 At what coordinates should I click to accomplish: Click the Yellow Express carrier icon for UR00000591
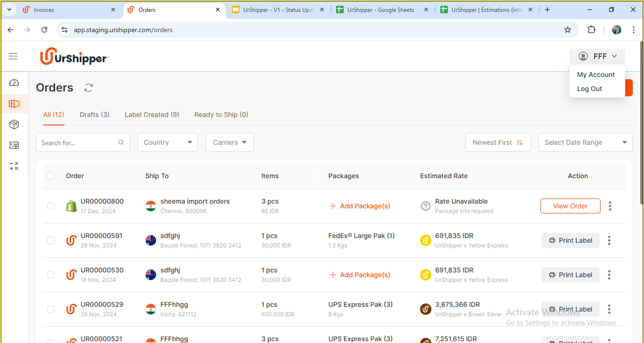coord(425,240)
